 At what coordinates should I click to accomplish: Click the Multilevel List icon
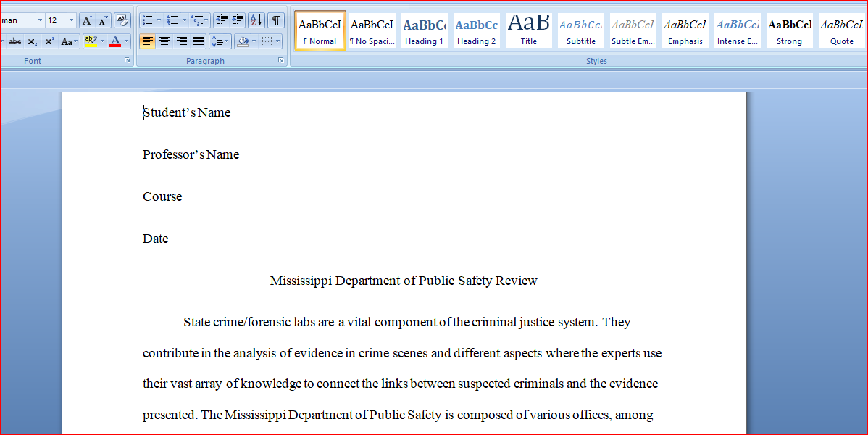click(197, 20)
